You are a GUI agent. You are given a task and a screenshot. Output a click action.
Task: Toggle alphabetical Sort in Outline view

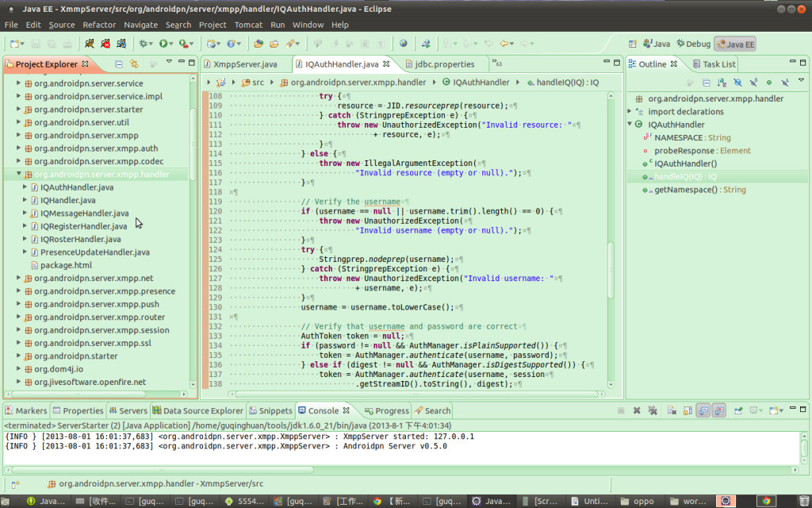coord(721,82)
